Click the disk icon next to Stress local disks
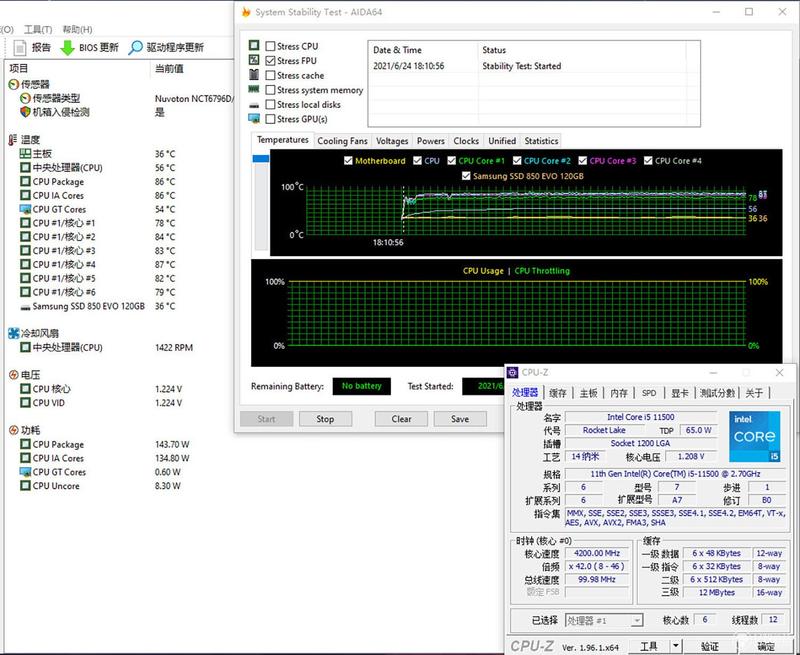 [x=254, y=105]
